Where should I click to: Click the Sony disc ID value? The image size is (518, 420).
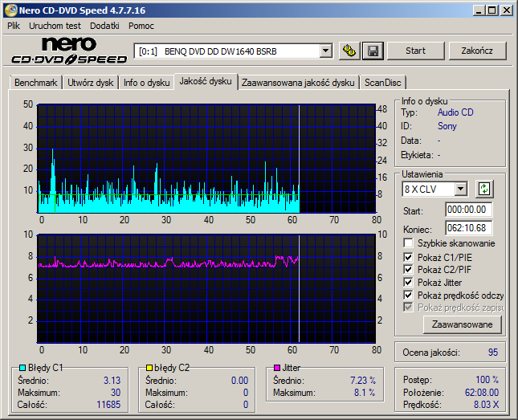(447, 126)
